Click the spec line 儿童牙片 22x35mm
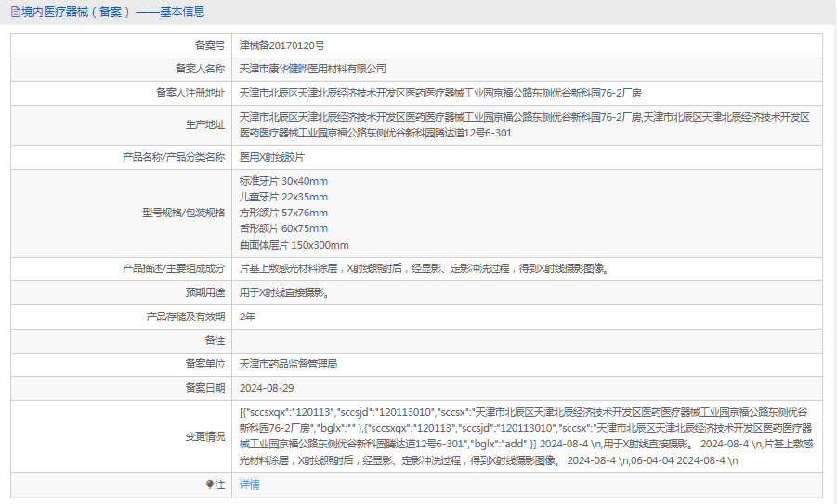 click(283, 197)
